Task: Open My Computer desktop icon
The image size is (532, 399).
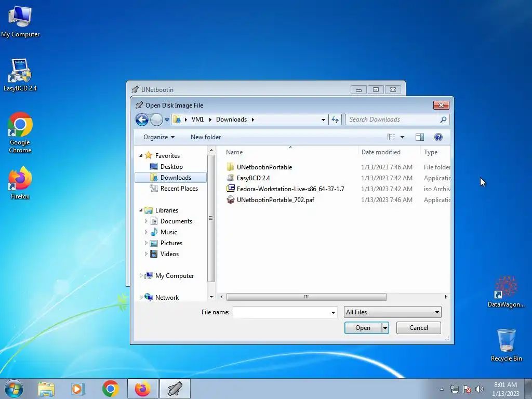Action: pos(20,21)
